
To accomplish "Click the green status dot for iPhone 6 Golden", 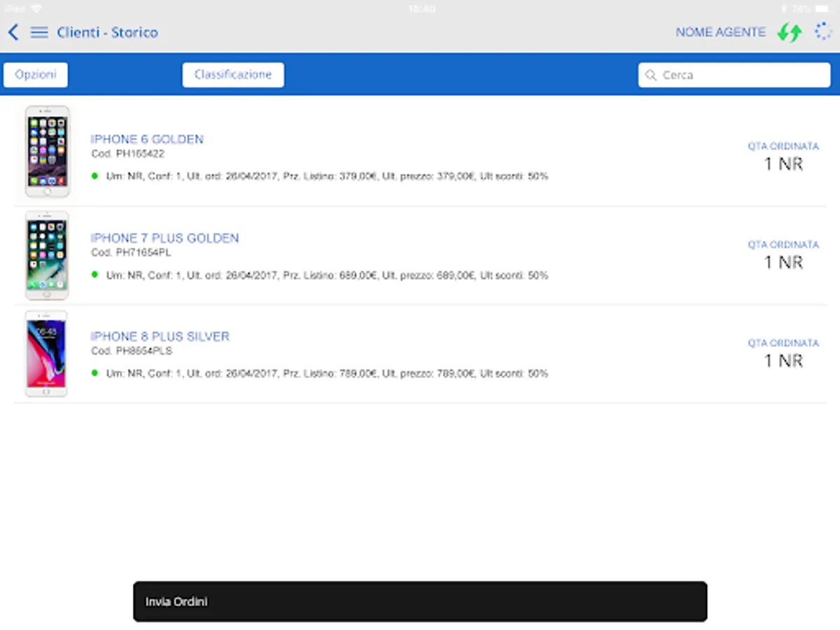I will click(x=94, y=176).
